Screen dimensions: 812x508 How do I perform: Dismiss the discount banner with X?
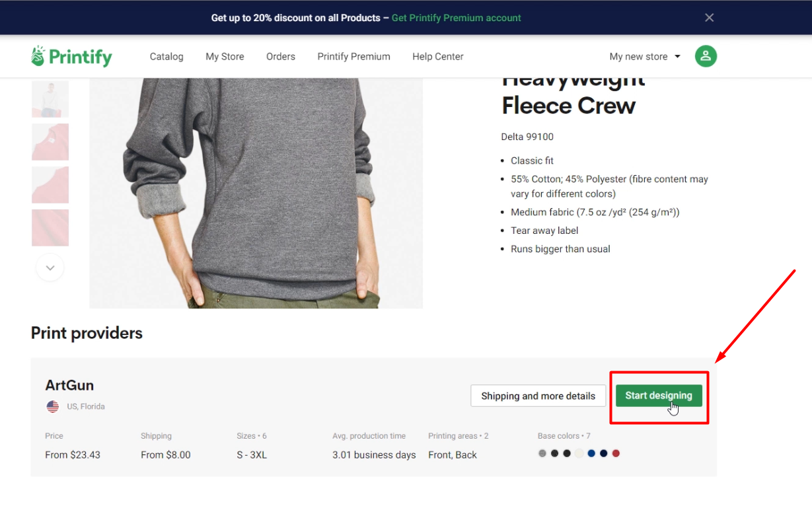(x=709, y=18)
